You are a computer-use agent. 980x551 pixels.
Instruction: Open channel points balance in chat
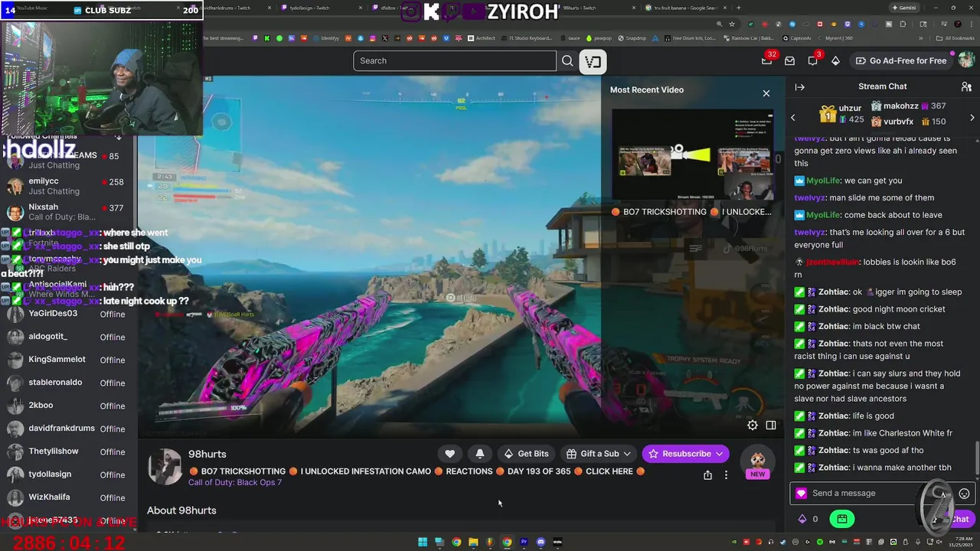(x=808, y=519)
